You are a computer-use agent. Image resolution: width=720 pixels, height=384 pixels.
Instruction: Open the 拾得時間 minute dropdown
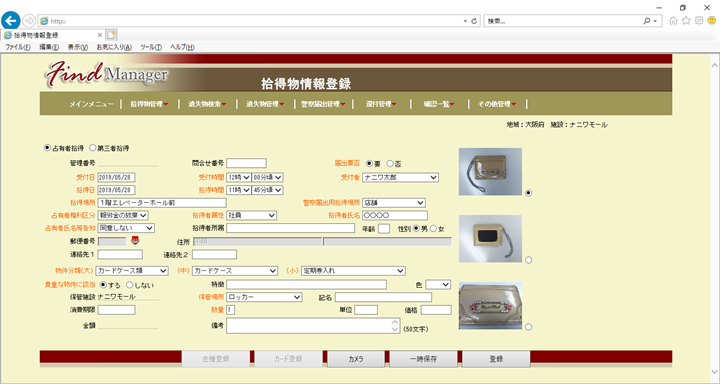pos(267,190)
